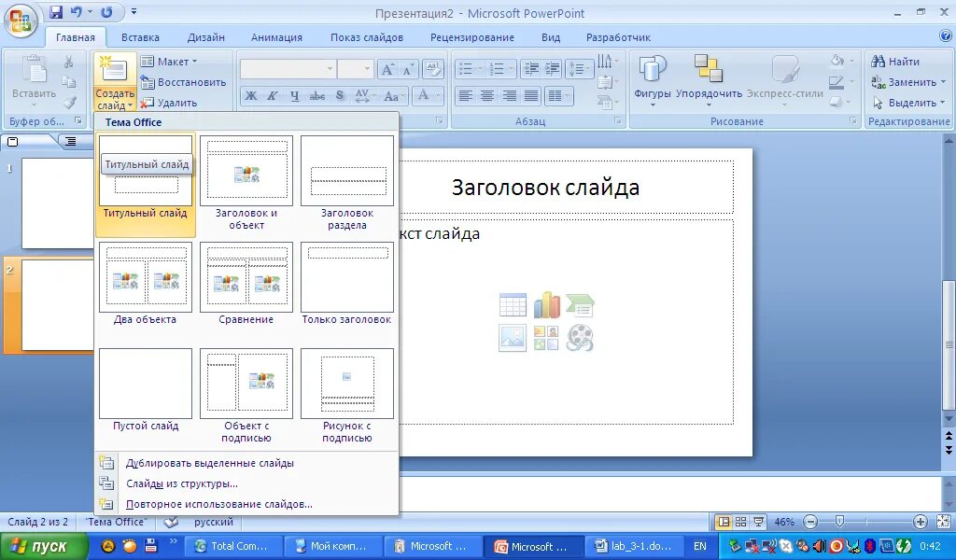Increase font size button
Viewport: 956px width, 560px height.
pos(387,69)
